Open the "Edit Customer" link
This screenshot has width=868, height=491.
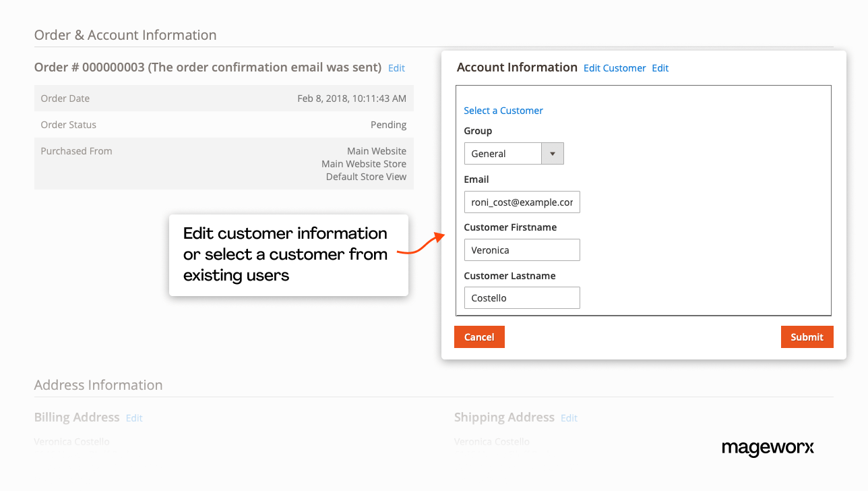(x=614, y=67)
